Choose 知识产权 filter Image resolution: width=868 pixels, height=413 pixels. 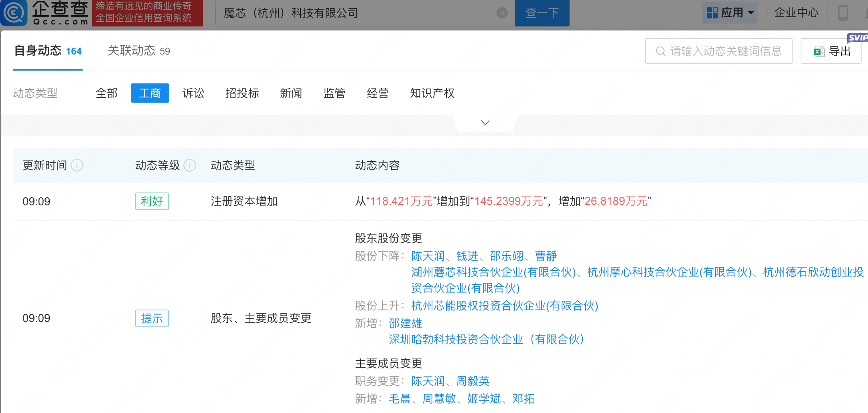(x=432, y=93)
